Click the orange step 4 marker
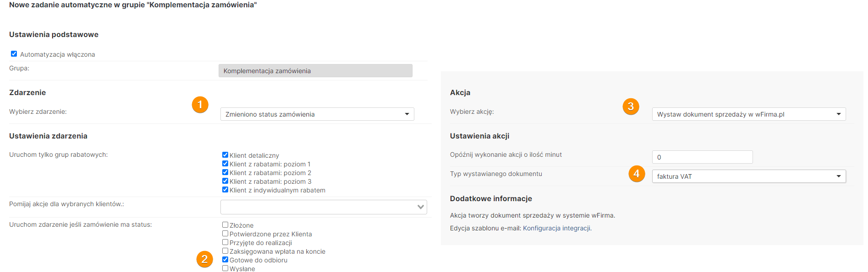Screen dimensions: 868x272 click(637, 174)
